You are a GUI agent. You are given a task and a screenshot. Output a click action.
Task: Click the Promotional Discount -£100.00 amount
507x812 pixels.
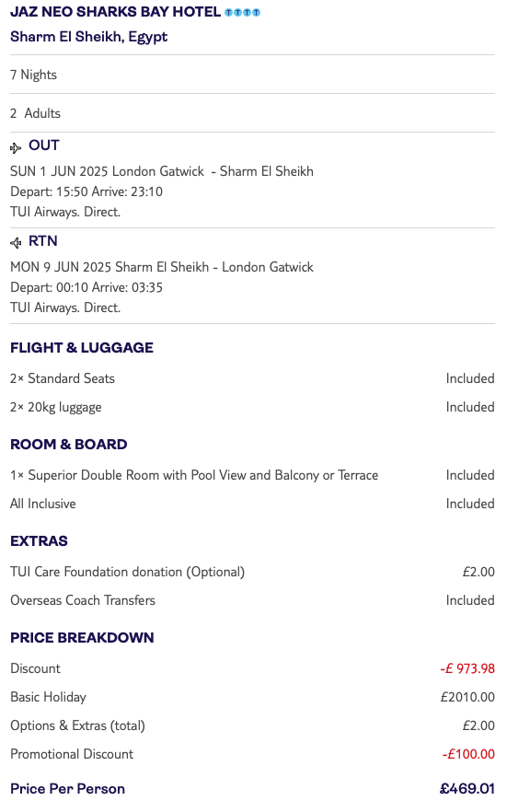tap(468, 754)
